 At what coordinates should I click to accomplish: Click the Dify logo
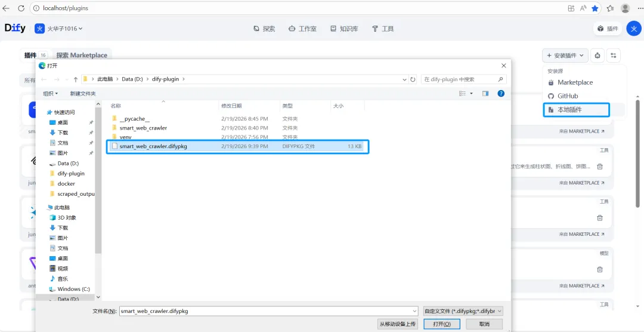(x=15, y=29)
